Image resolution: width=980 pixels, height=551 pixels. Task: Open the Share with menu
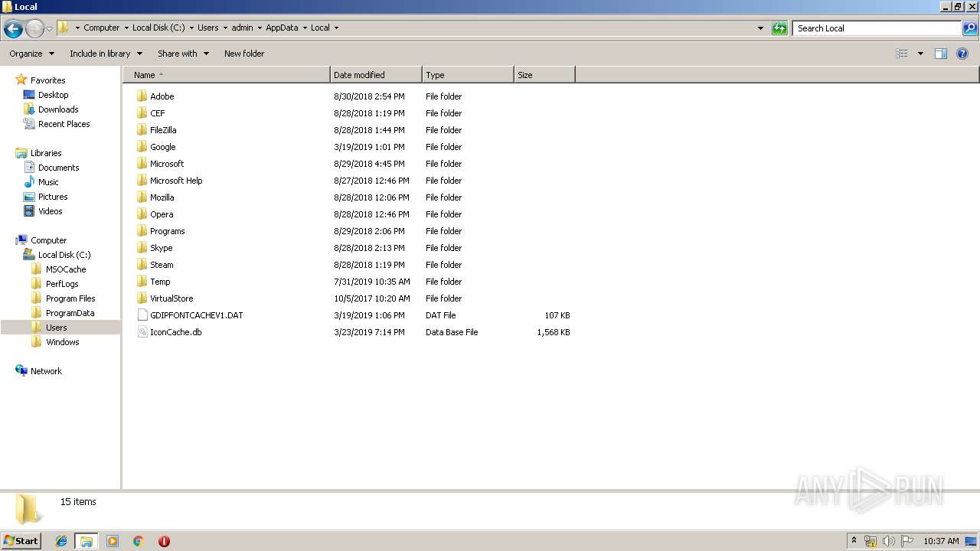coord(183,54)
